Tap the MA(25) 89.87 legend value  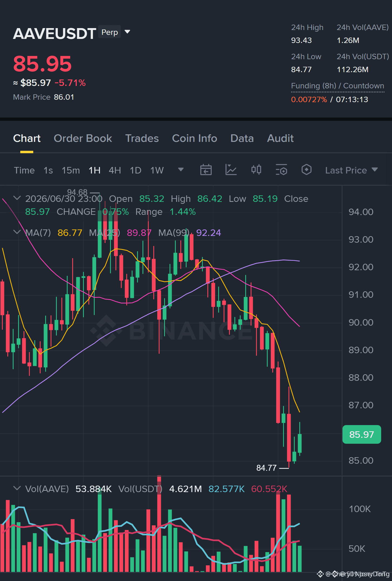click(139, 233)
